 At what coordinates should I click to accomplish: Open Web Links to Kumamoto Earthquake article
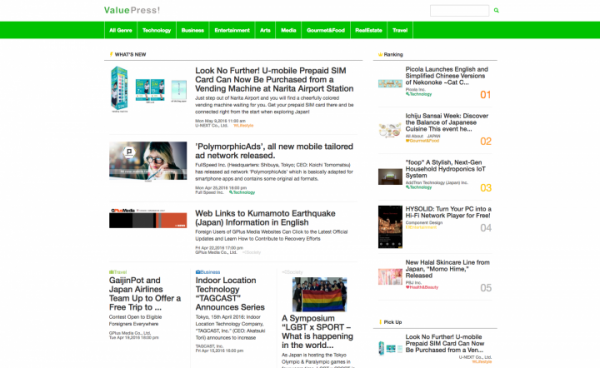click(x=265, y=218)
